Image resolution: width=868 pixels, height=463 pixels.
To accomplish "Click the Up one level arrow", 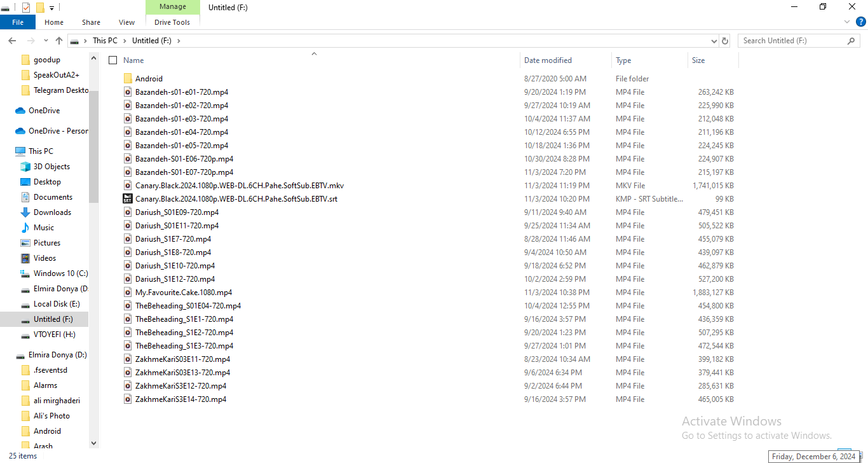I will [59, 41].
